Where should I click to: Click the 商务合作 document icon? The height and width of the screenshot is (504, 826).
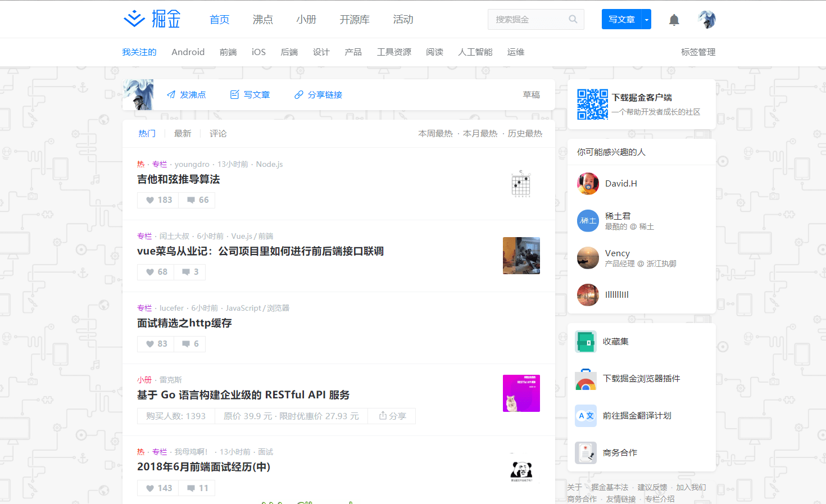point(586,452)
